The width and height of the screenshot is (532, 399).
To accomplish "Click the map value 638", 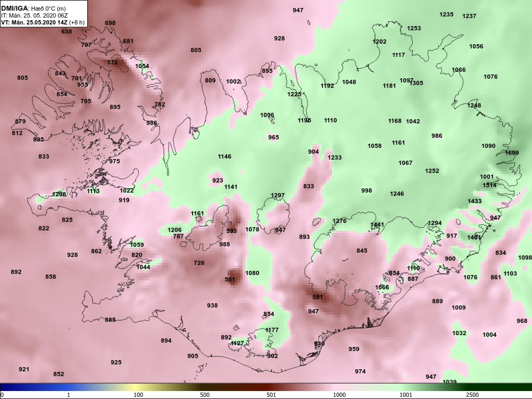I will tap(66, 31).
